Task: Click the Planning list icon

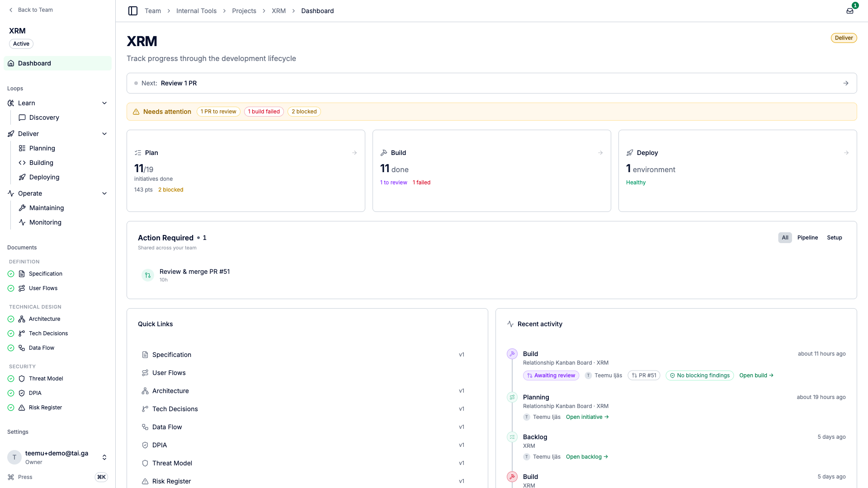Action: pos(22,148)
